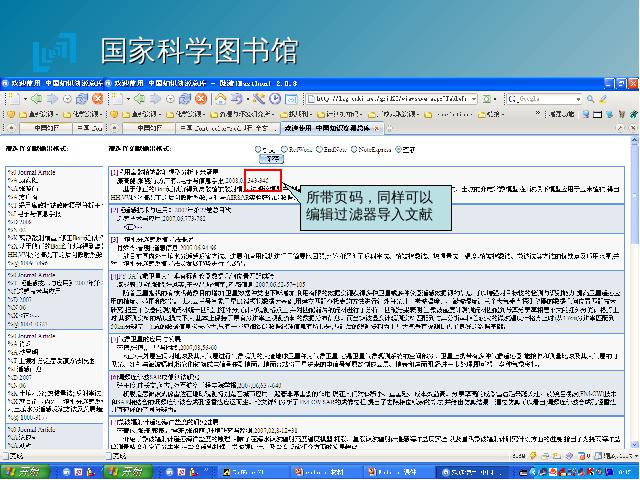640x480 pixels.
Task: Click the page scrollbar up arrow
Action: (x=634, y=140)
